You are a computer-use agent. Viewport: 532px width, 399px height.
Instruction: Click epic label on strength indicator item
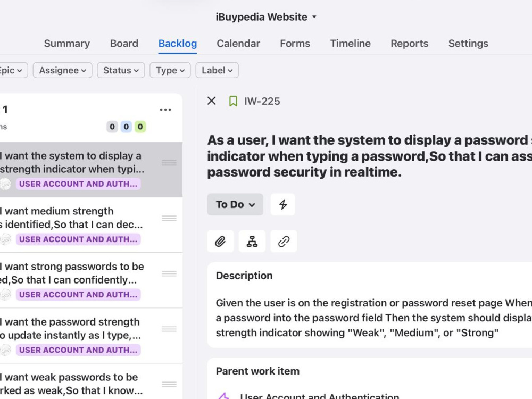[x=78, y=184]
